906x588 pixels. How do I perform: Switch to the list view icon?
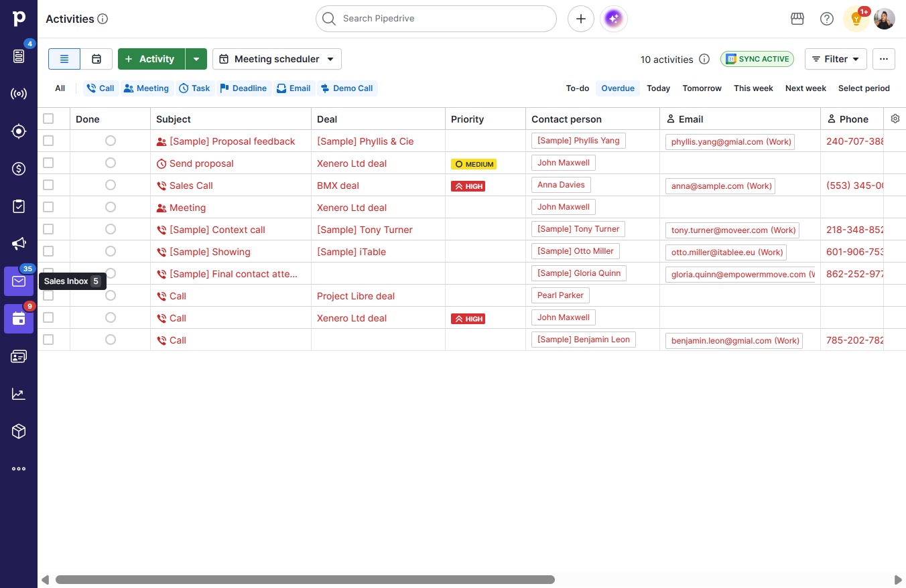click(x=64, y=59)
